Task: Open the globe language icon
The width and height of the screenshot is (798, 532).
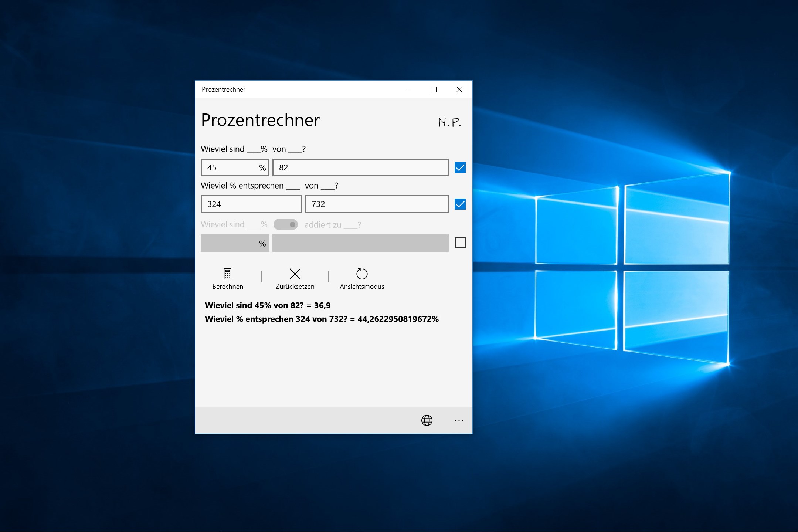Action: pos(427,420)
